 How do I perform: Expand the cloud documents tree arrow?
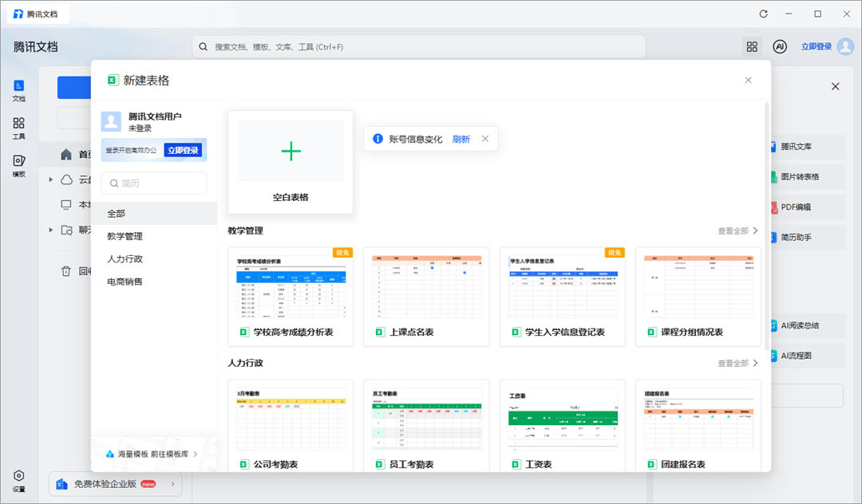click(x=50, y=179)
